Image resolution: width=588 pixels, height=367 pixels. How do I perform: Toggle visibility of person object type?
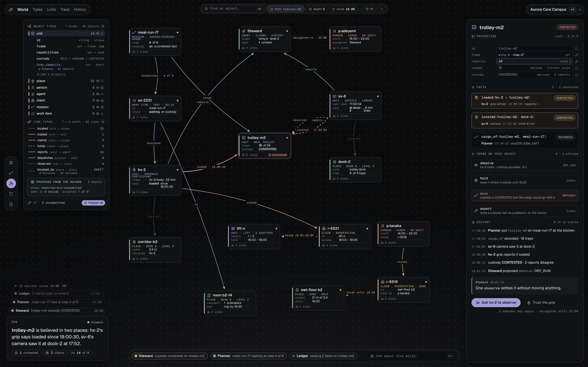pos(98,88)
